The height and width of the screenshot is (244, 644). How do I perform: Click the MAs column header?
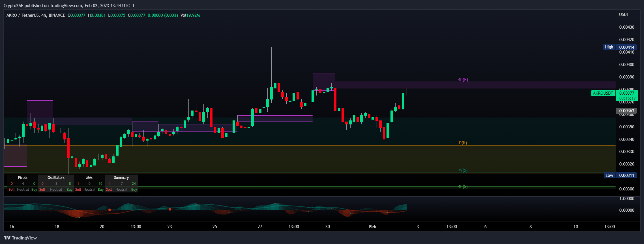(89, 178)
